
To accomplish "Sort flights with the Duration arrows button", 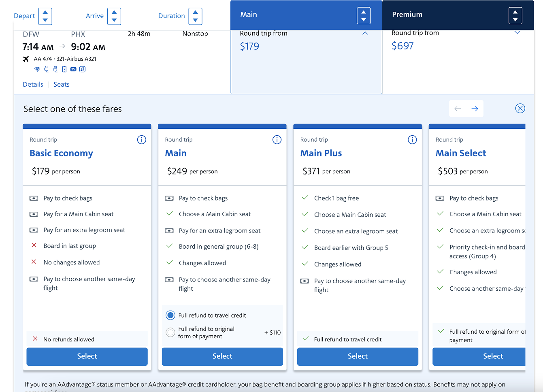I will [x=196, y=16].
